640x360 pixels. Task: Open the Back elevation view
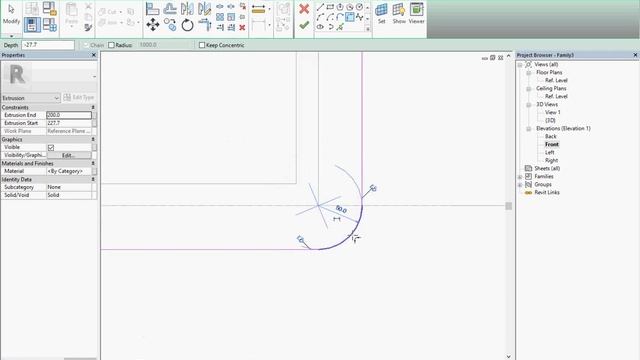tap(551, 136)
